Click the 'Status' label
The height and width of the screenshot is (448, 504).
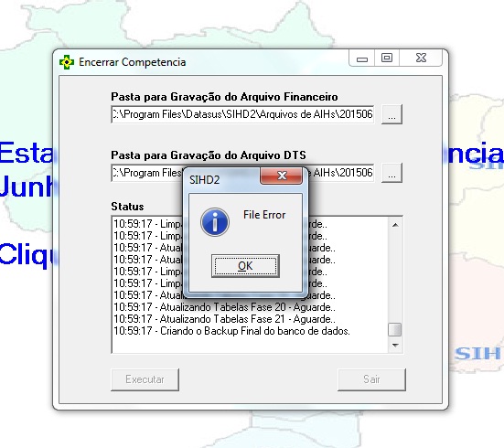(x=127, y=207)
